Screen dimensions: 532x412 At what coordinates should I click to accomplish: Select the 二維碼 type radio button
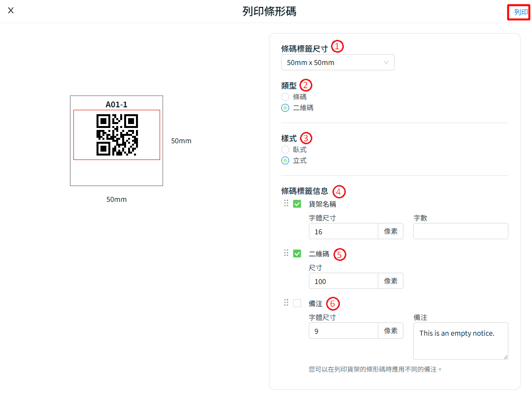pyautogui.click(x=285, y=108)
